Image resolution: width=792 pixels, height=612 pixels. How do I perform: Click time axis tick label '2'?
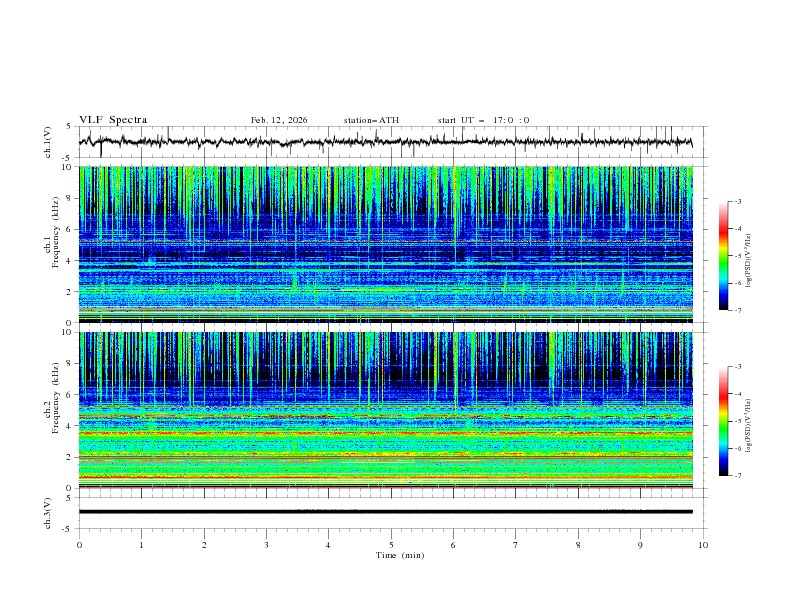204,545
